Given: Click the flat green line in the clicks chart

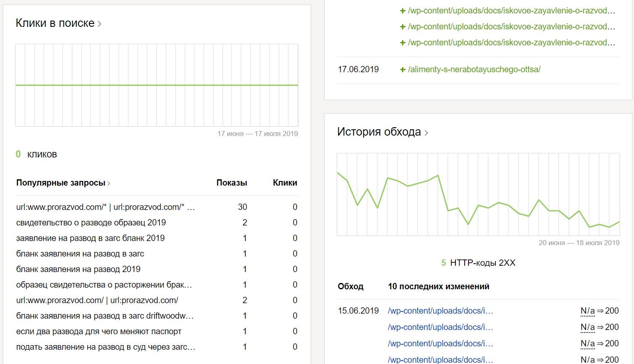Looking at the screenshot, I should point(157,85).
